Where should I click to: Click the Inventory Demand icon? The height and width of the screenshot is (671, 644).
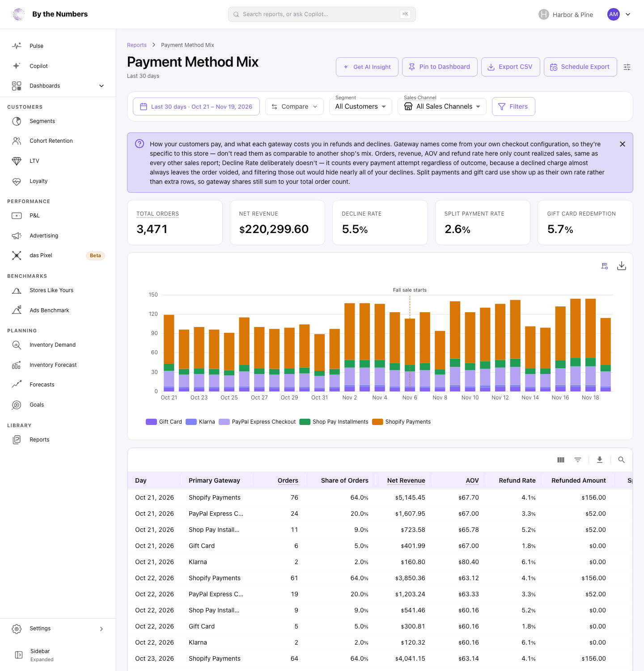coord(17,345)
